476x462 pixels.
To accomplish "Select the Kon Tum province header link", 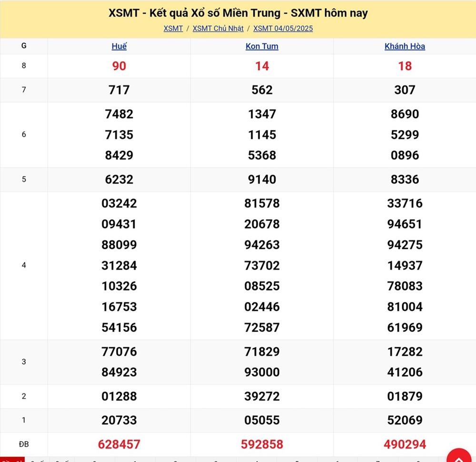I will 262,46.
